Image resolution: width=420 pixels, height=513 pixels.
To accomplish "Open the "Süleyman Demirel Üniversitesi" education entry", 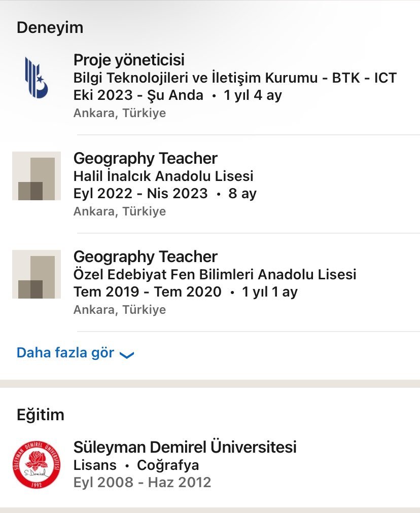I will click(185, 447).
